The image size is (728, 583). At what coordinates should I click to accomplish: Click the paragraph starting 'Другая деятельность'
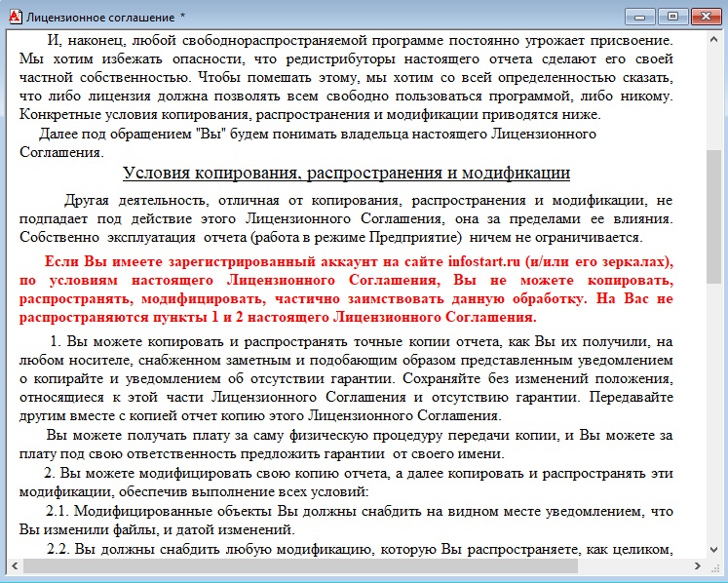(x=346, y=218)
